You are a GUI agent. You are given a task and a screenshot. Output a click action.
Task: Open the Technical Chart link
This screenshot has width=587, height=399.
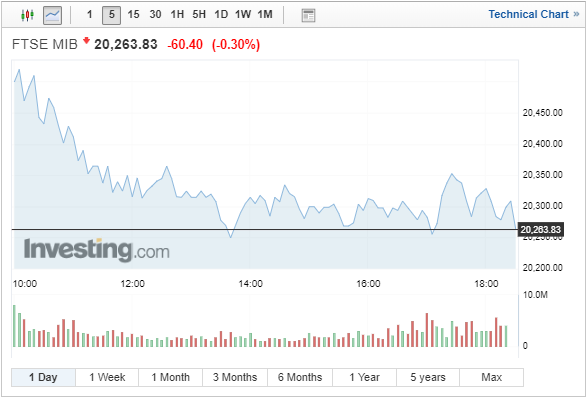pyautogui.click(x=534, y=15)
